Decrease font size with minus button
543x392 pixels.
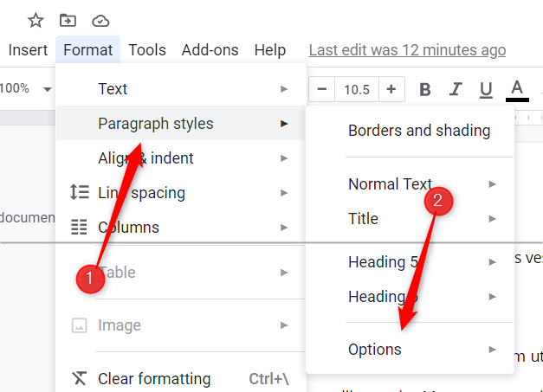(322, 89)
